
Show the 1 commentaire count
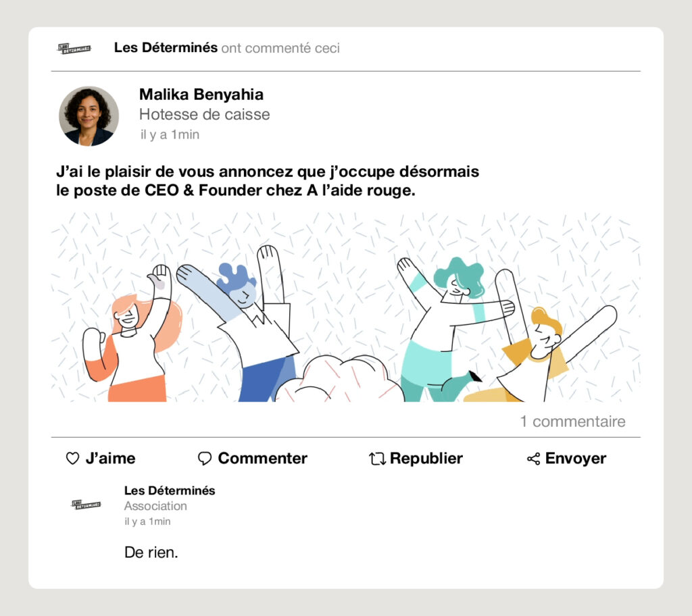572,421
